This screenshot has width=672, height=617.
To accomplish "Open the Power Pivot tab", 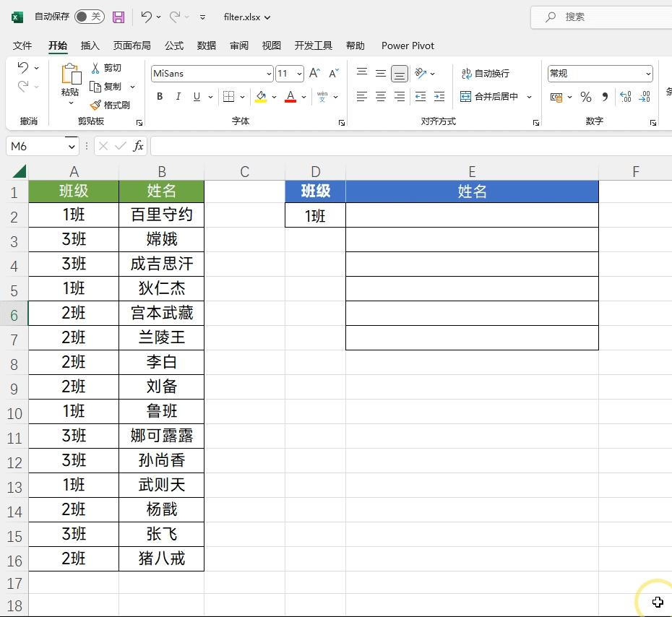I will [408, 46].
